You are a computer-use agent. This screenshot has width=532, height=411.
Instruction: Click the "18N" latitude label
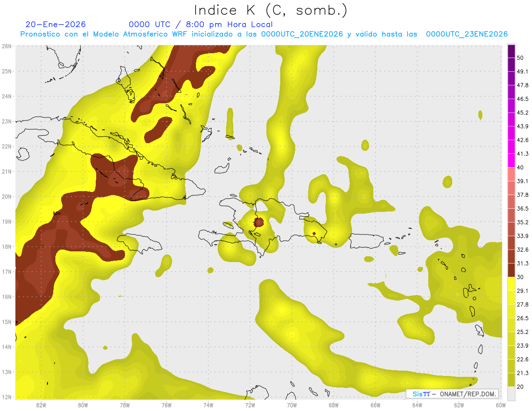pos(7,247)
